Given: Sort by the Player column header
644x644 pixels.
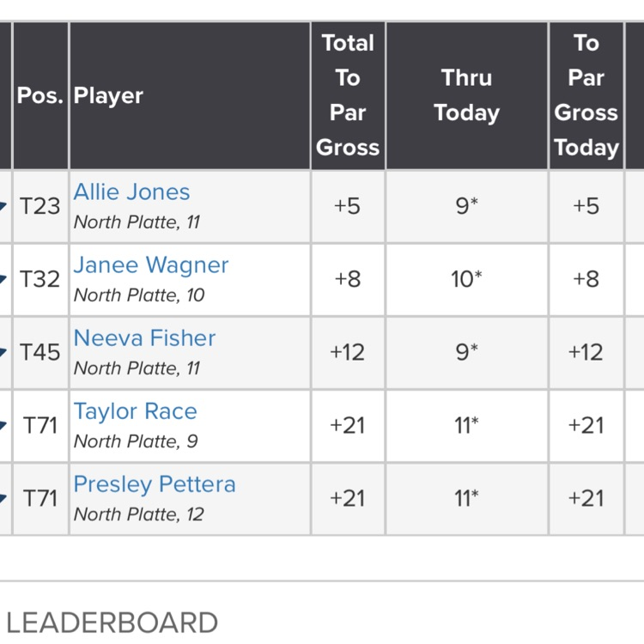Looking at the screenshot, I should point(108,95).
